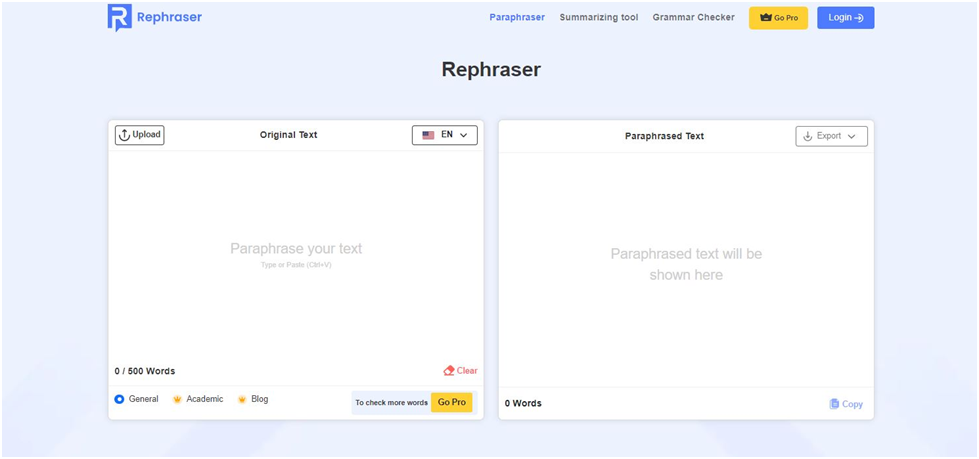
Task: Click the Rephraser brand name text
Action: tap(169, 17)
